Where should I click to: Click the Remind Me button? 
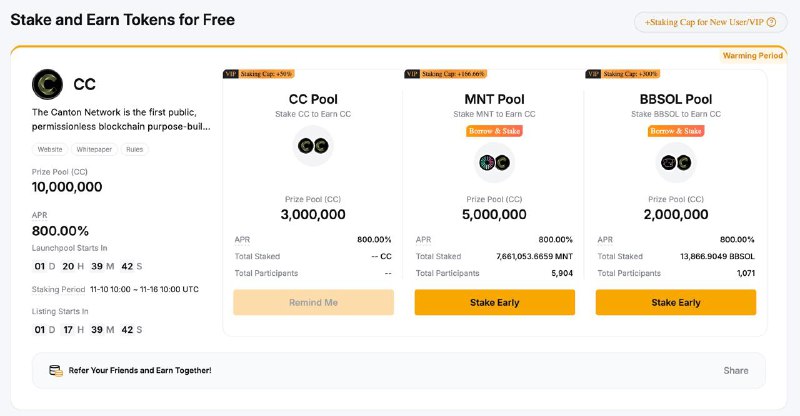[313, 302]
